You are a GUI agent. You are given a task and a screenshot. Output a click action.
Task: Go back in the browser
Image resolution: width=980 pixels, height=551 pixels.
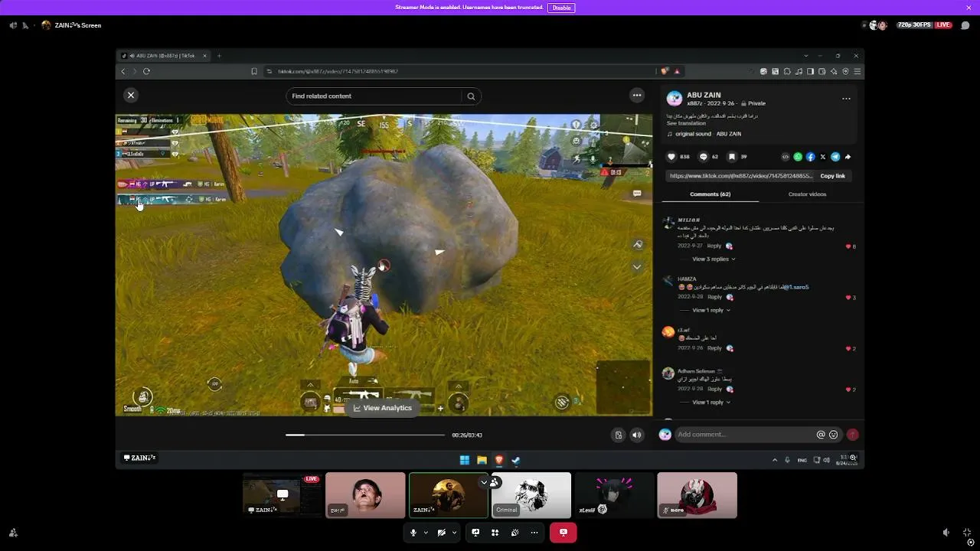123,71
